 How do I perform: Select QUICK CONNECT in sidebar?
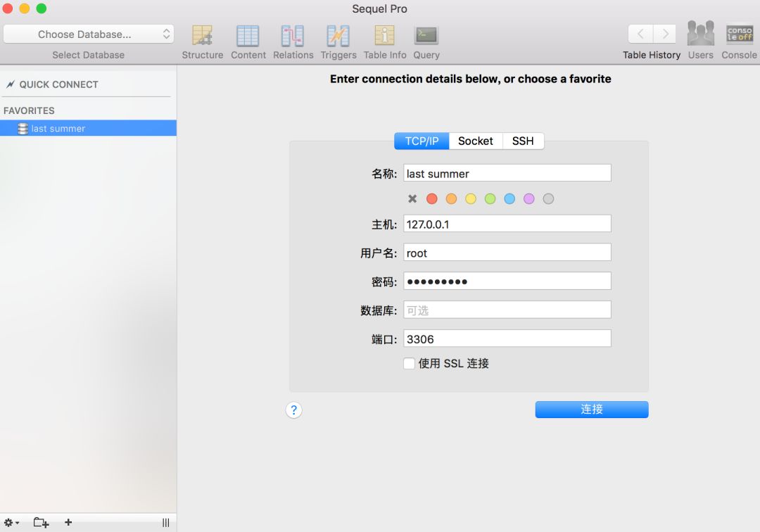(x=58, y=84)
